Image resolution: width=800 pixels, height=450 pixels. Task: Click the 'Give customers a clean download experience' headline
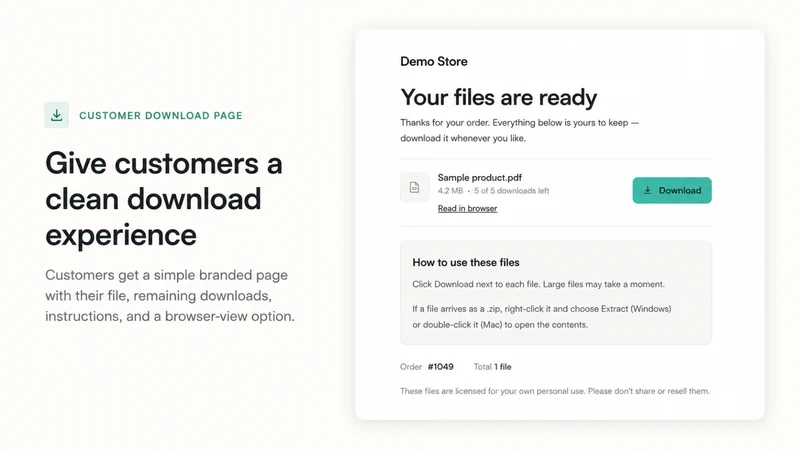164,199
